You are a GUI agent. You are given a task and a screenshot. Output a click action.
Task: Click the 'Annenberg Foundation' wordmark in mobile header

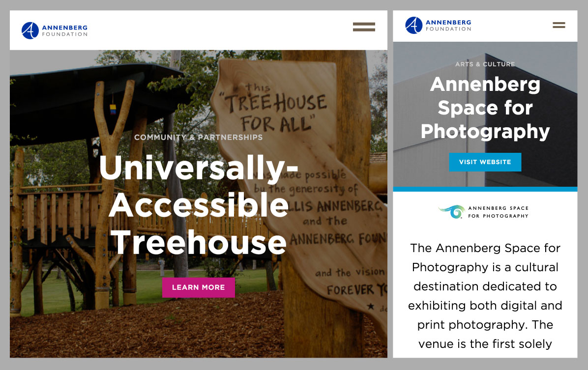point(448,25)
